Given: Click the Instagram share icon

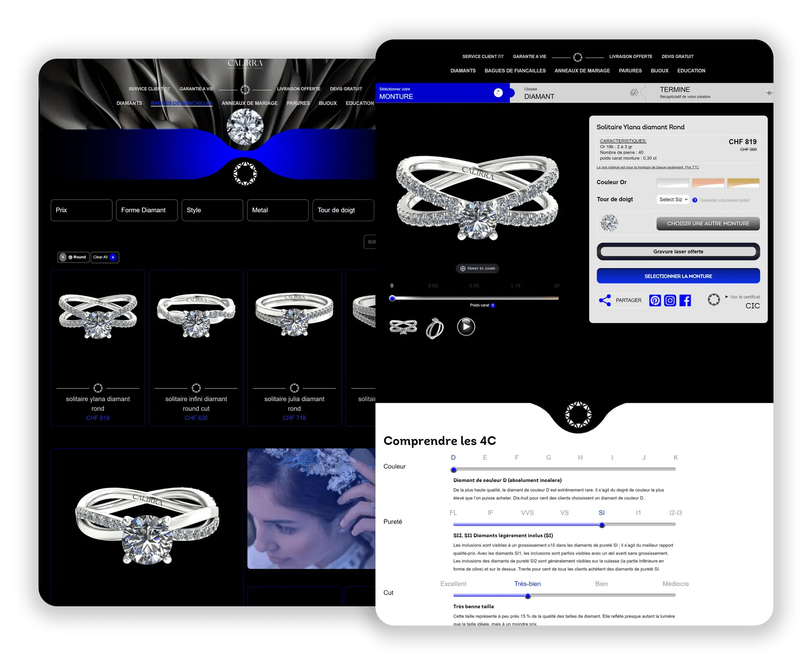Looking at the screenshot, I should click(x=670, y=301).
